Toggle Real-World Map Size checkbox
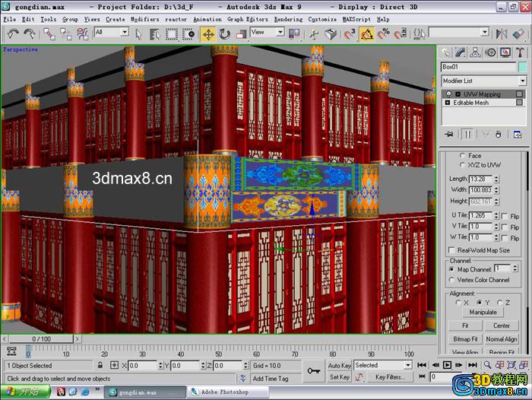The height and width of the screenshot is (400, 532). pos(451,250)
